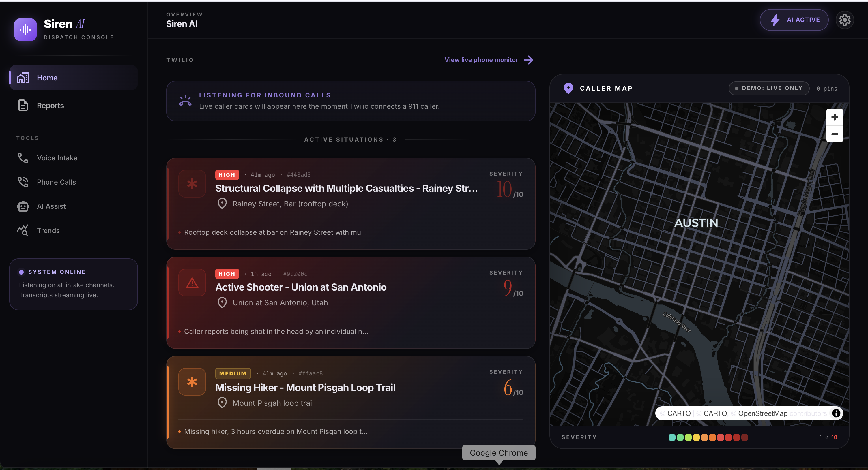The image size is (868, 470).
Task: Open the Trends tool
Action: (48, 231)
